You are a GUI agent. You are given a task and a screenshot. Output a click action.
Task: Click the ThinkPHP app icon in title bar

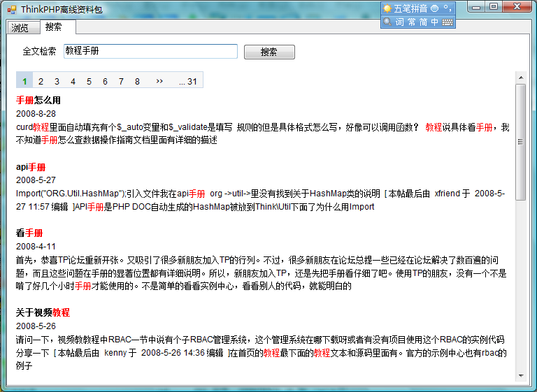[x=12, y=10]
